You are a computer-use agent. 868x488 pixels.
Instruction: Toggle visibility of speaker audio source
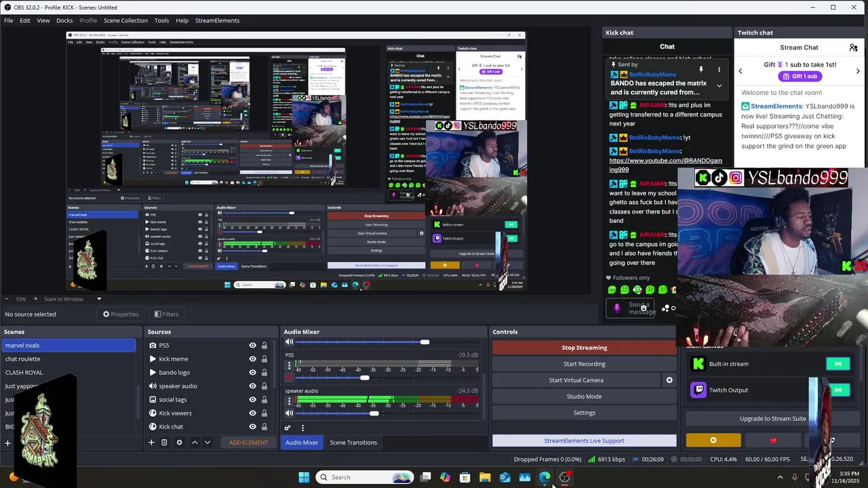pos(253,386)
